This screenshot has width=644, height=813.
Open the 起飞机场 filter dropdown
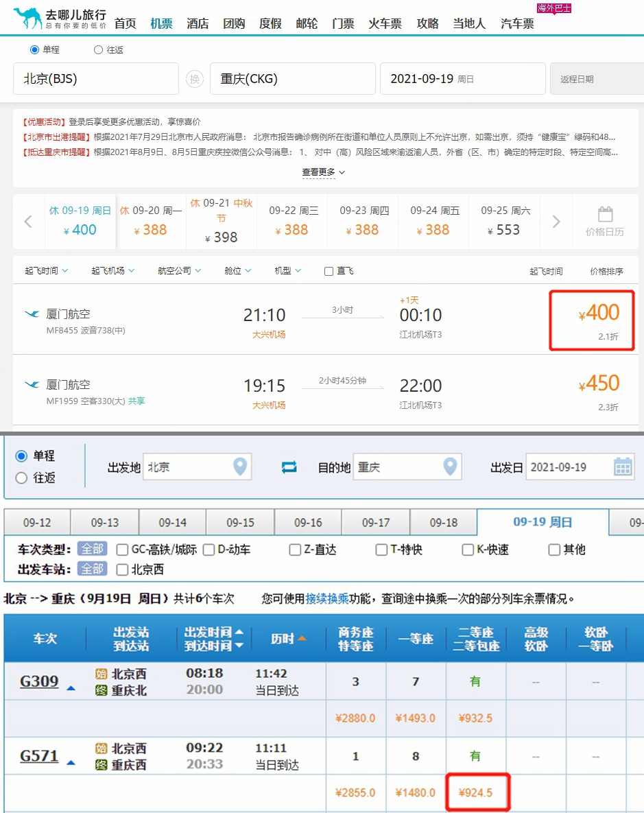113,271
